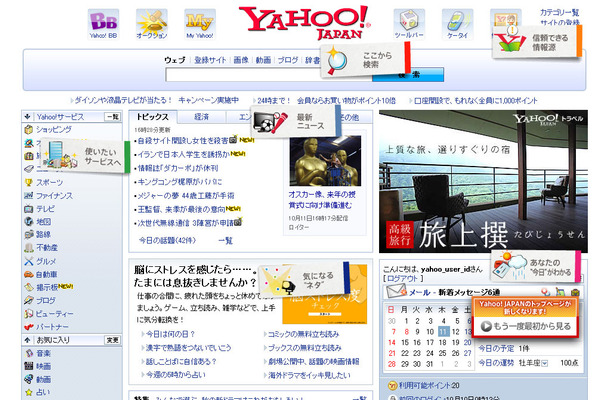610x400 pixels.
Task: Click the 利用可能ポイント20 text
Action: (x=429, y=385)
